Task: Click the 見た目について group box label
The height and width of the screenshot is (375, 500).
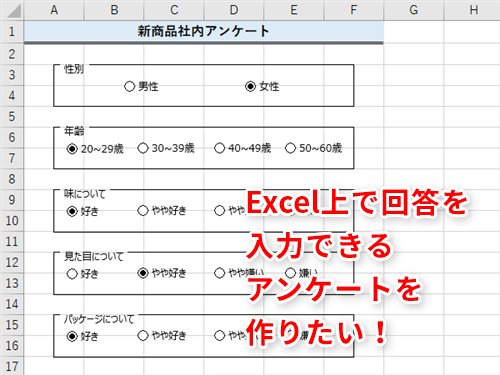Action: (94, 256)
